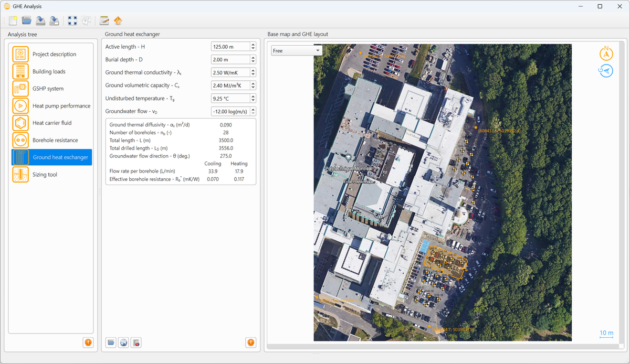630x364 pixels.
Task: Click the new project toolbar icon
Action: pyautogui.click(x=13, y=21)
